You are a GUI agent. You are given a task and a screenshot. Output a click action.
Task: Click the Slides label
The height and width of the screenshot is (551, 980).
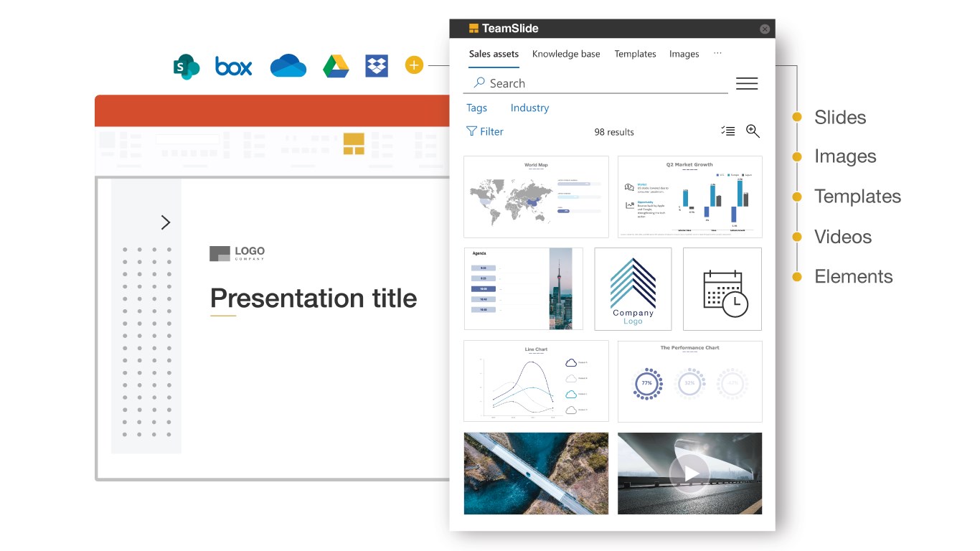pyautogui.click(x=840, y=118)
